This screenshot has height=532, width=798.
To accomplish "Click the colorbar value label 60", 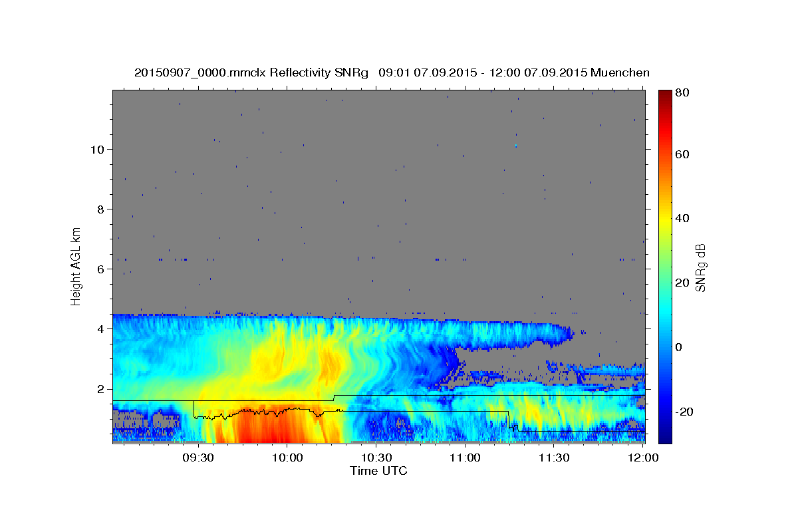I will tap(684, 154).
